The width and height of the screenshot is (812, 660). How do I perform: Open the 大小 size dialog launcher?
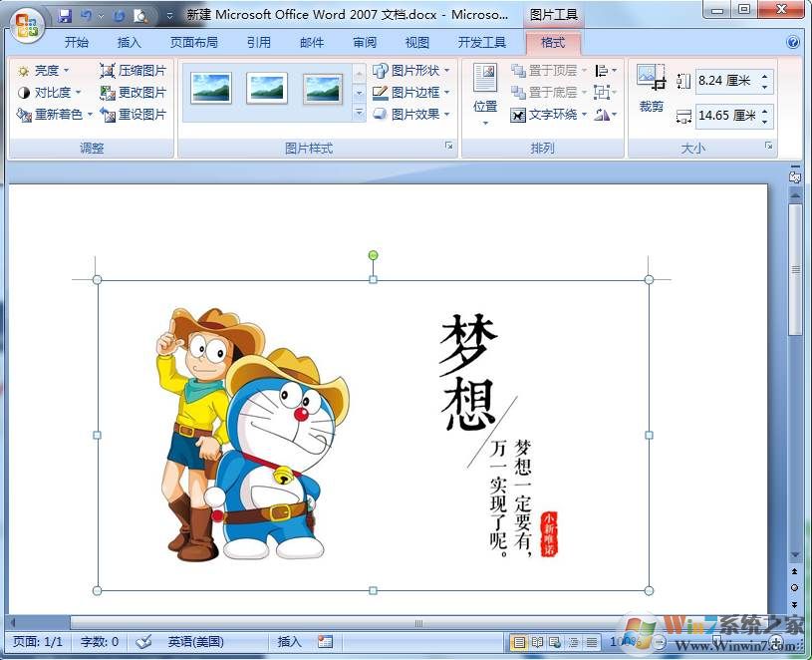[x=769, y=147]
